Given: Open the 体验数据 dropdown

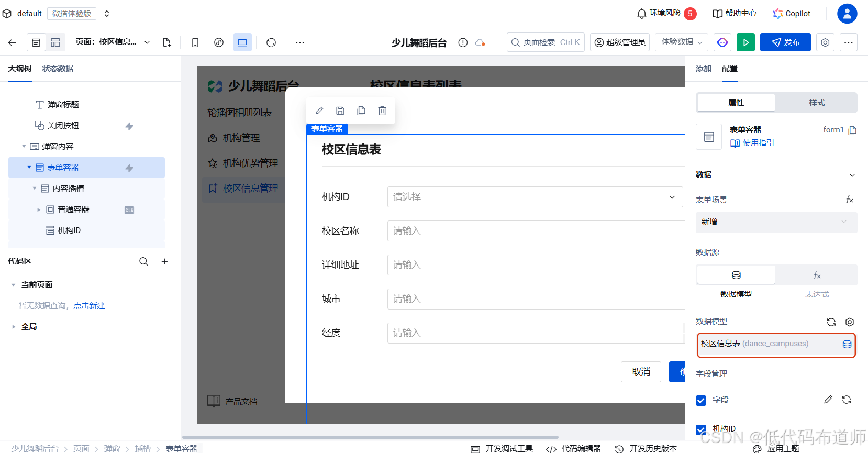Looking at the screenshot, I should point(682,42).
